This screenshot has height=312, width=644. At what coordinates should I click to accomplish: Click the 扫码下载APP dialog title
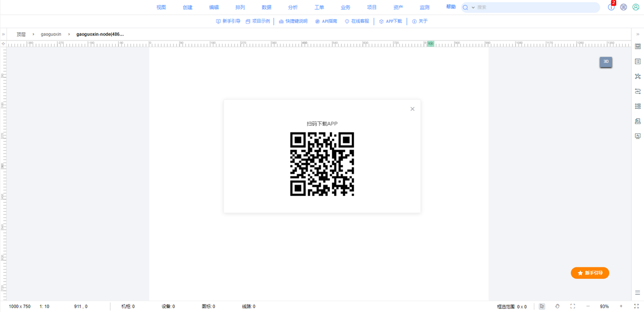coord(322,124)
